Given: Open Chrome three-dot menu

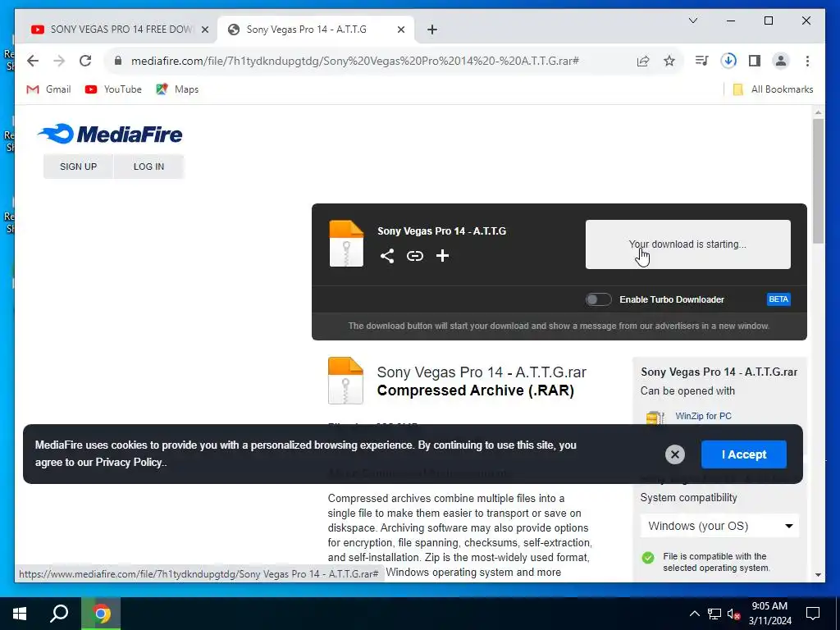Looking at the screenshot, I should tap(807, 61).
